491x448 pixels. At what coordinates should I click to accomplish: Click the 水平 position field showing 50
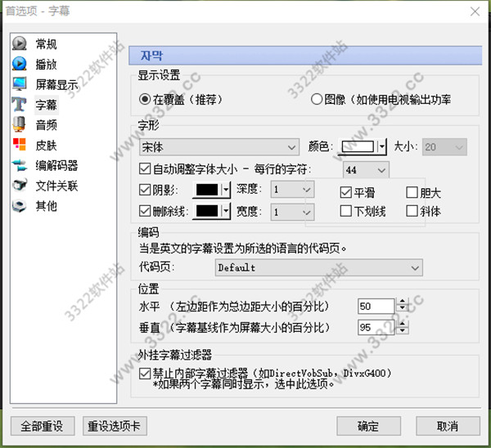coord(376,306)
